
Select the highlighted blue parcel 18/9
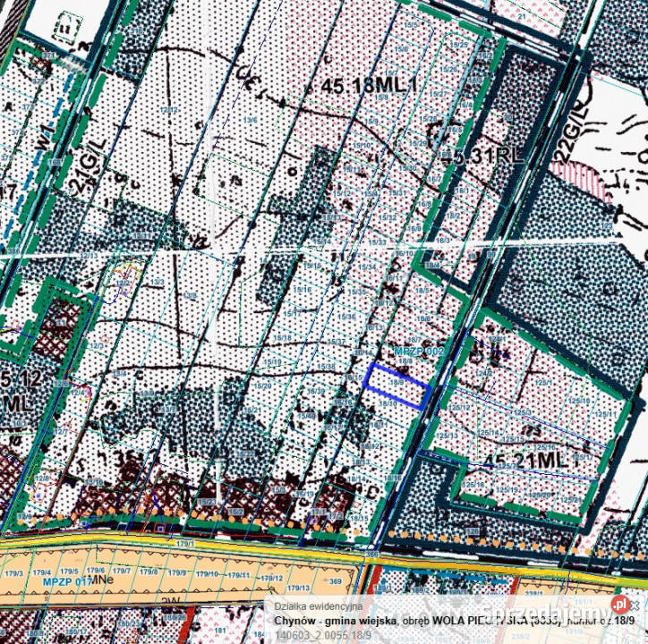coord(397,386)
